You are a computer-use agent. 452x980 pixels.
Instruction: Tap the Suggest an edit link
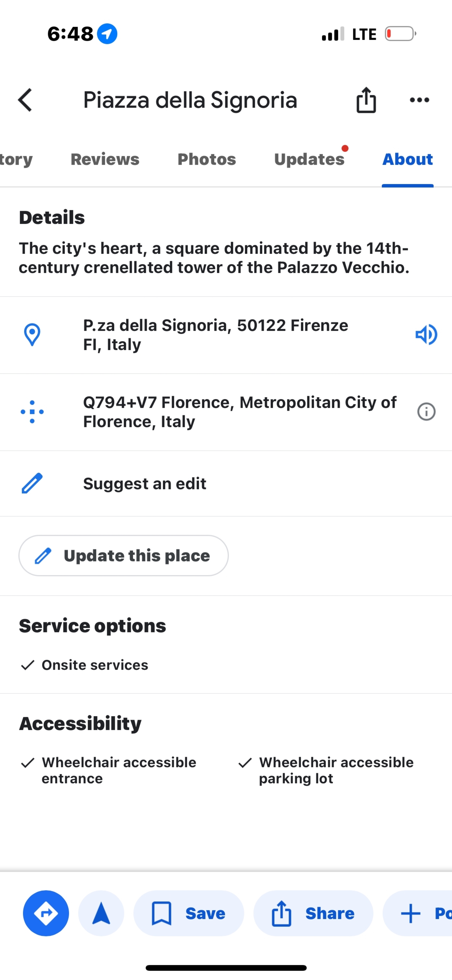145,483
